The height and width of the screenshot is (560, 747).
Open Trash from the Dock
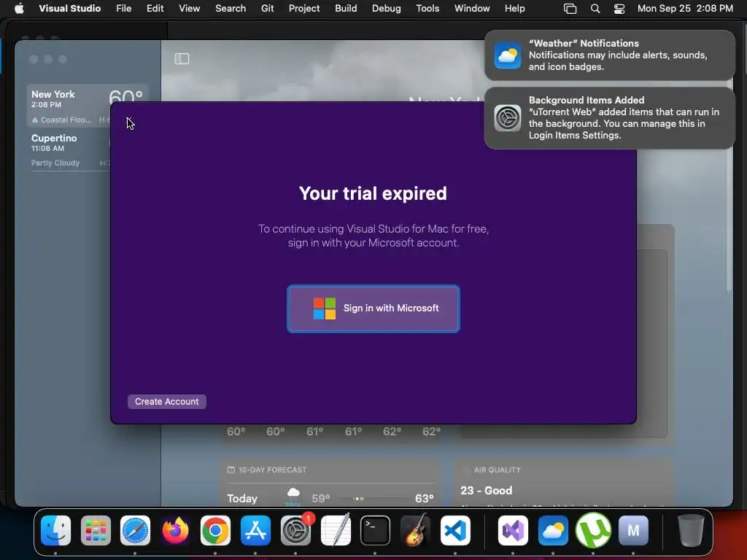click(x=691, y=530)
